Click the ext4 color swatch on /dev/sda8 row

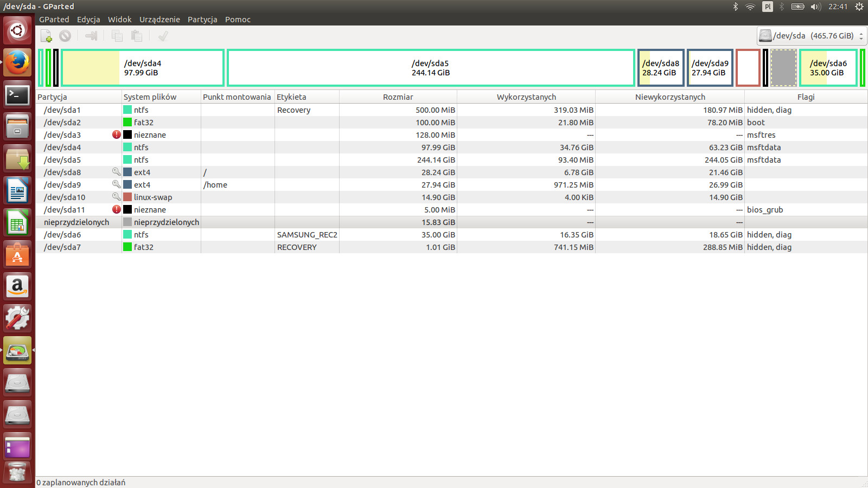pyautogui.click(x=127, y=172)
